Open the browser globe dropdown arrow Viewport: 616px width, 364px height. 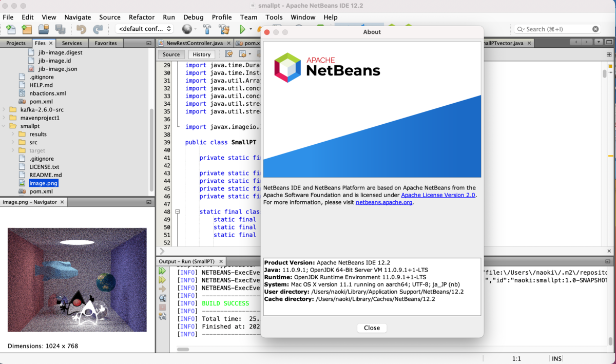point(196,29)
